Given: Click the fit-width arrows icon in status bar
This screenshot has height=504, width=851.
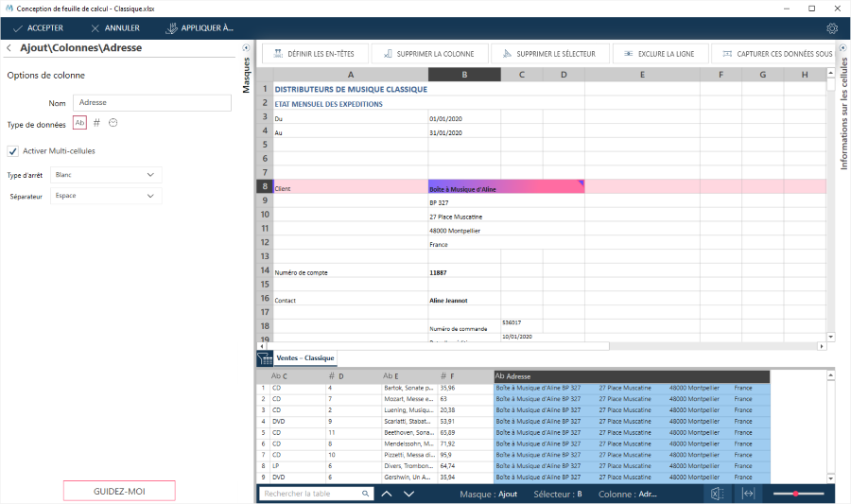Looking at the screenshot, I should tap(748, 494).
